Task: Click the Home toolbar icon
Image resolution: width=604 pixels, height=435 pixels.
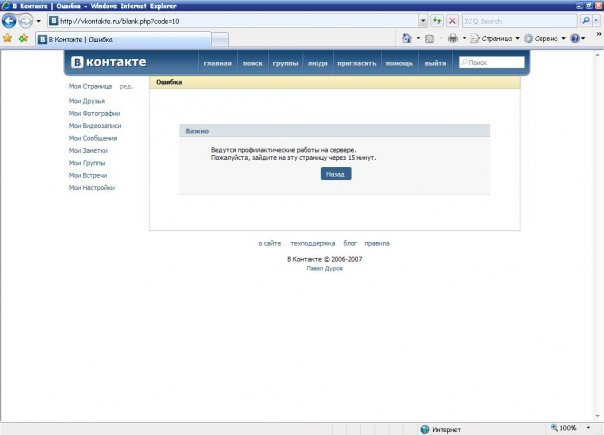Action: point(407,38)
